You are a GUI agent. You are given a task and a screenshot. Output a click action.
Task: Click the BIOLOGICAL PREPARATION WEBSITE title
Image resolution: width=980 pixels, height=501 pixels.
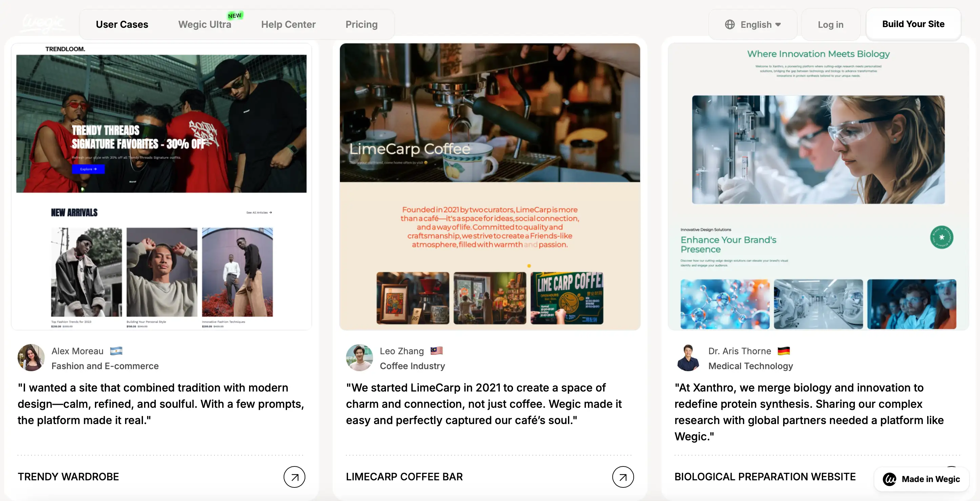[x=765, y=476]
